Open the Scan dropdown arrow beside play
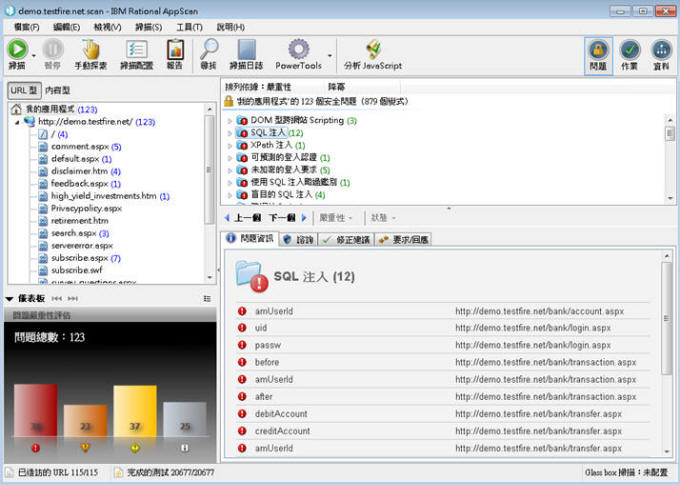 pos(33,56)
